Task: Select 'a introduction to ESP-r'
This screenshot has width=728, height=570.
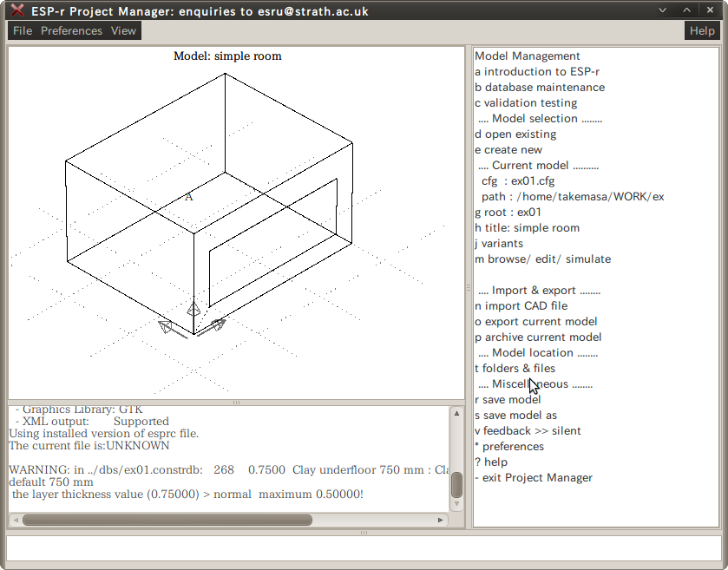Action: [x=537, y=72]
